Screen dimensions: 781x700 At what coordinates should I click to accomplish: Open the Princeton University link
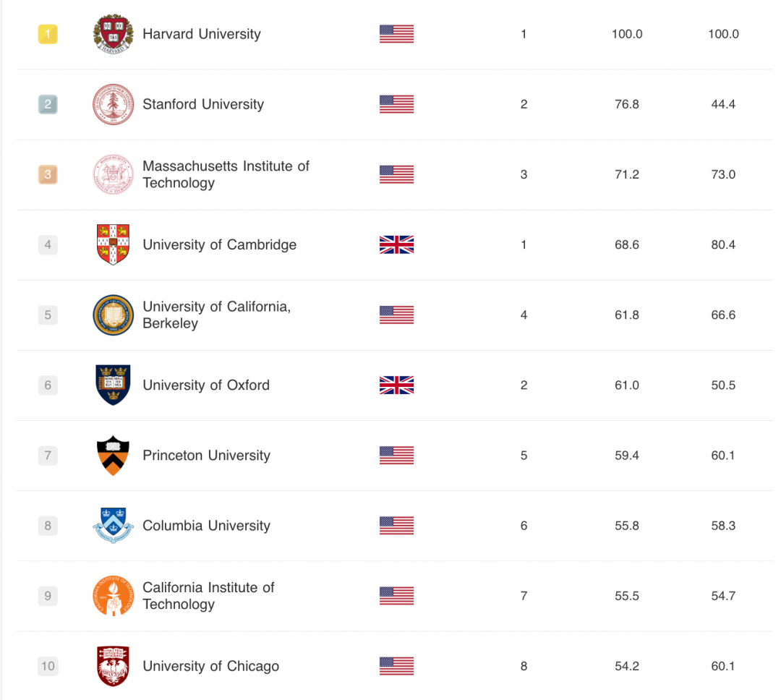pyautogui.click(x=206, y=455)
